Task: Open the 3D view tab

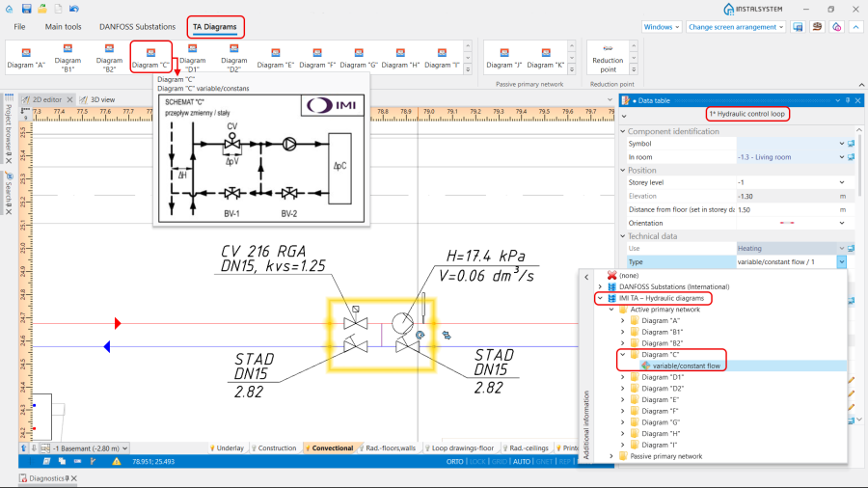Action: tap(96, 99)
